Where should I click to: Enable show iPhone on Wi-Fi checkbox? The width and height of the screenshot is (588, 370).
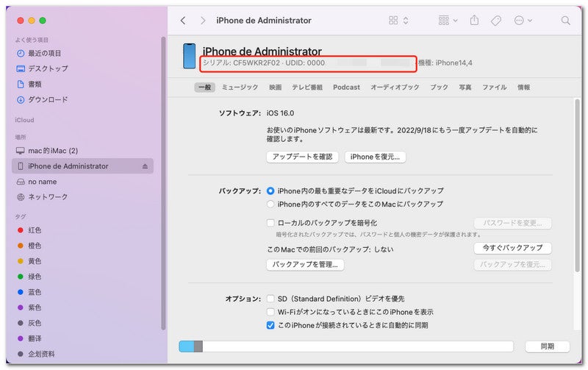(x=270, y=312)
